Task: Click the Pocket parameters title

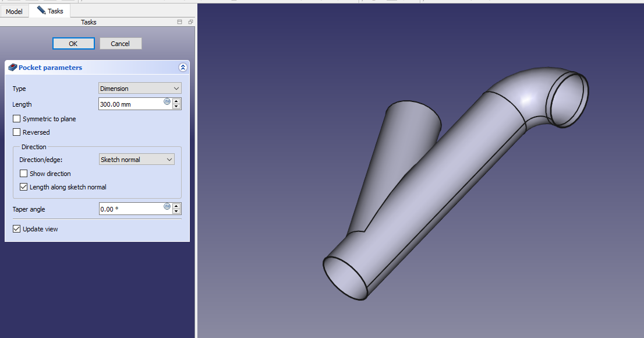Action: pos(50,68)
